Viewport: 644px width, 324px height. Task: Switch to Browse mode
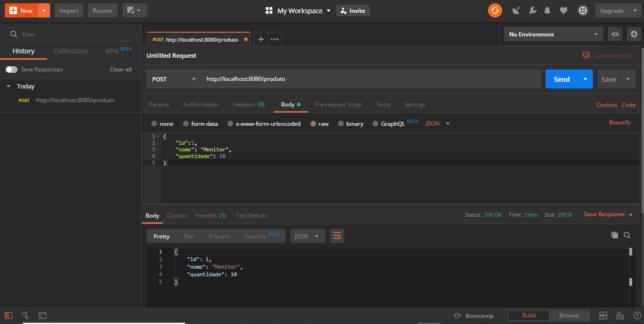[x=569, y=315]
